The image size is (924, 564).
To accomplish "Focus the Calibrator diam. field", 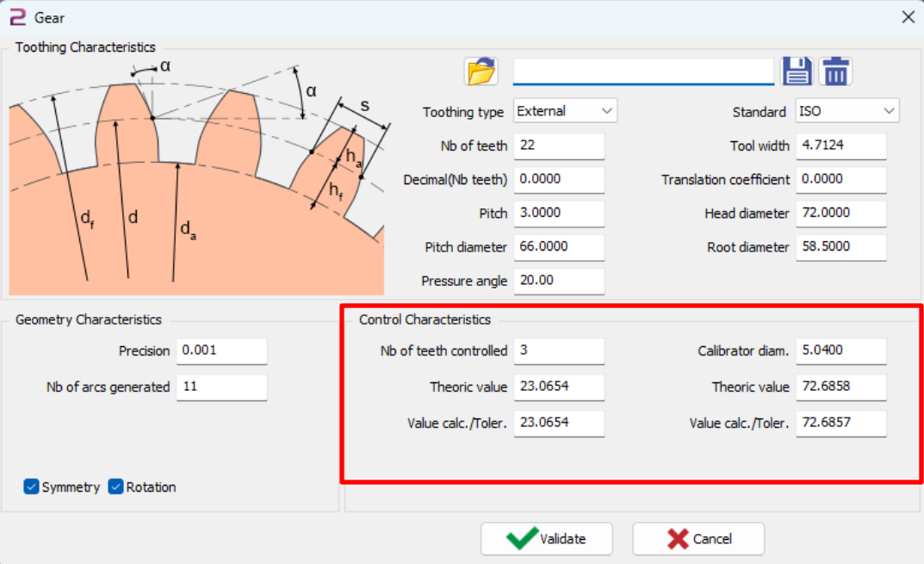I will [840, 351].
